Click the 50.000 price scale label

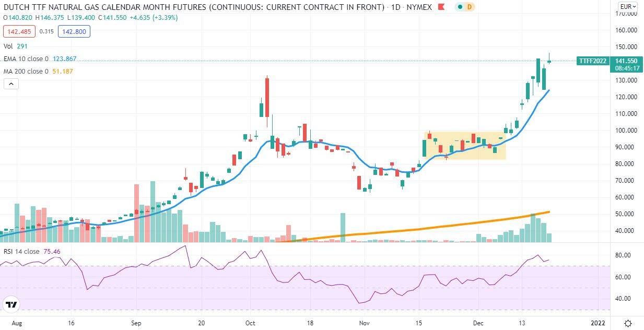coord(626,214)
